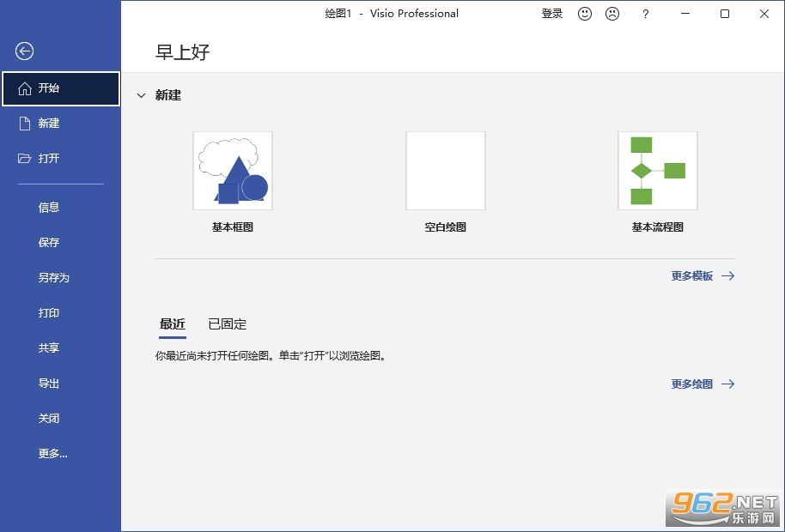785x532 pixels.
Task: Click the arrow next to 更多绘图
Action: point(728,384)
